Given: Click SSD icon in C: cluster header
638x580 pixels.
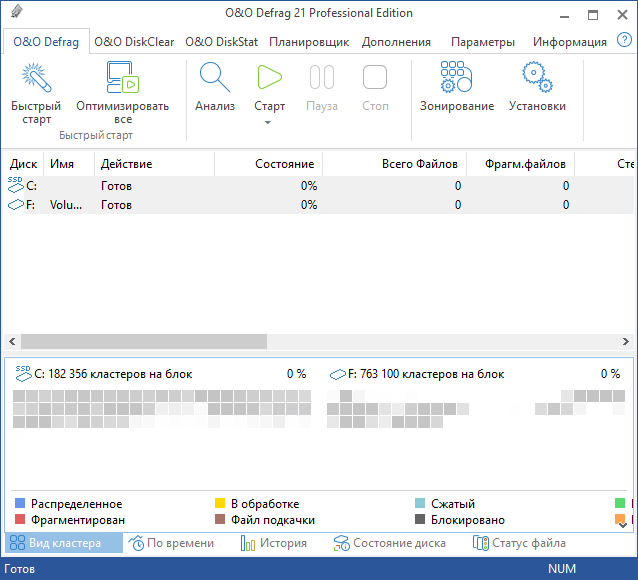Looking at the screenshot, I should click(x=23, y=373).
